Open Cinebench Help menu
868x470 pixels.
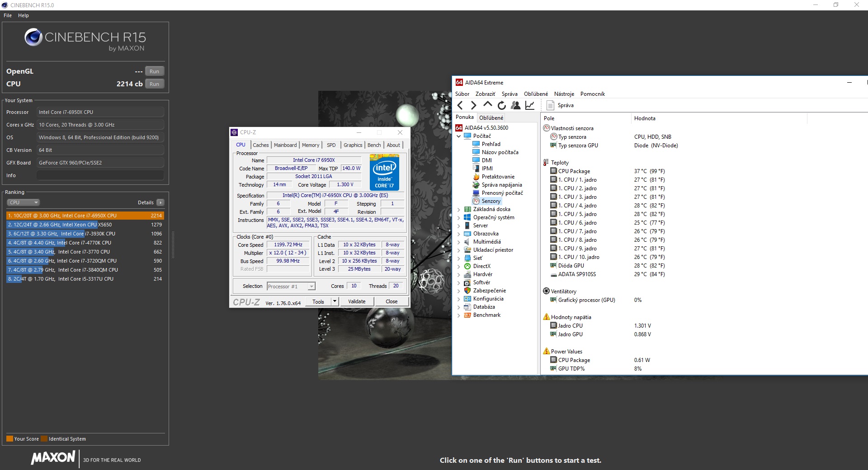[x=24, y=15]
